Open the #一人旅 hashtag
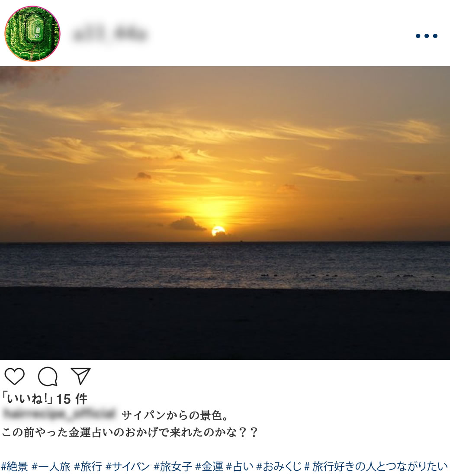Image resolution: width=450 pixels, height=476 pixels. click(x=51, y=466)
